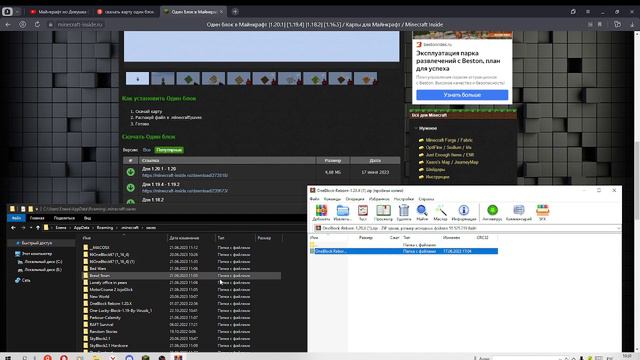Open OptiFine / Sodium link
This screenshot has width=640, height=360.
[x=449, y=147]
